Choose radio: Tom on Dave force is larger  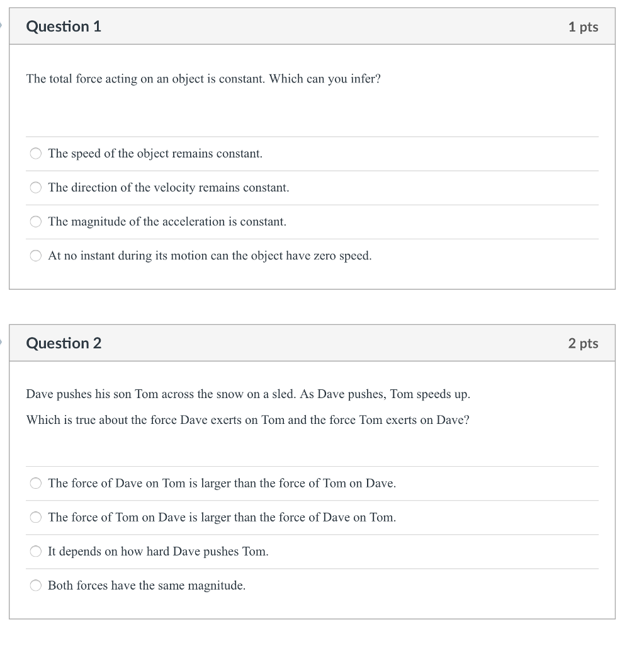[x=36, y=517]
